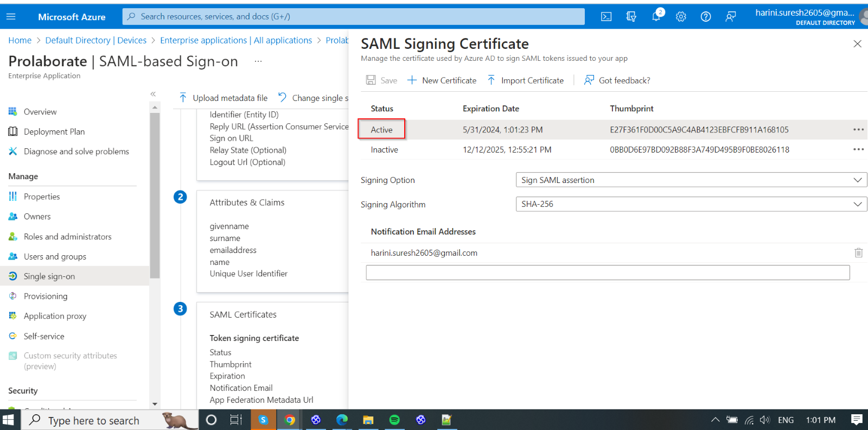Click Change single sign-on mode
The height and width of the screenshot is (430, 868).
pos(313,98)
